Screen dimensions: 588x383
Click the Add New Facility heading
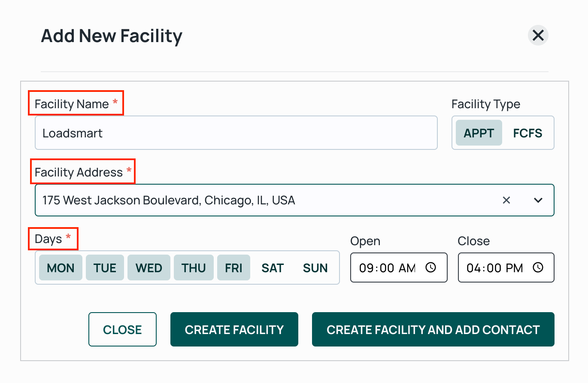112,36
